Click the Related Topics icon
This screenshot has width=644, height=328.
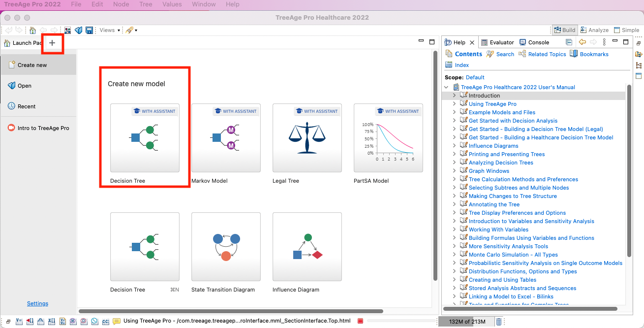[x=522, y=54]
